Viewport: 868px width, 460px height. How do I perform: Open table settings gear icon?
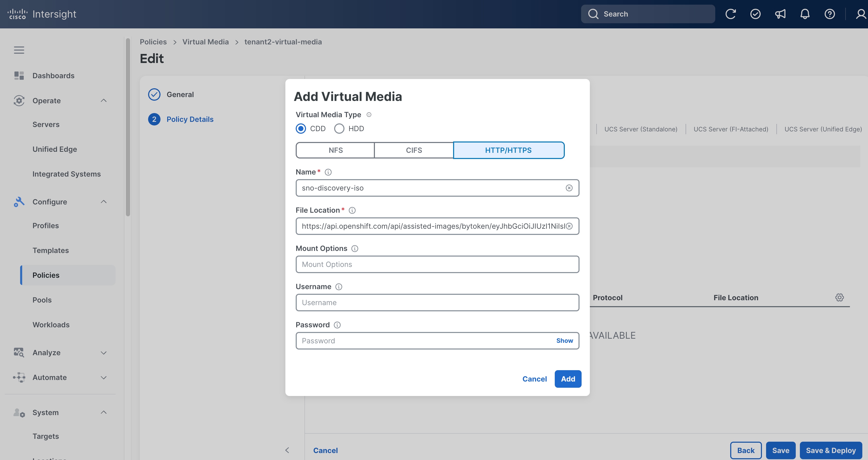(x=839, y=297)
